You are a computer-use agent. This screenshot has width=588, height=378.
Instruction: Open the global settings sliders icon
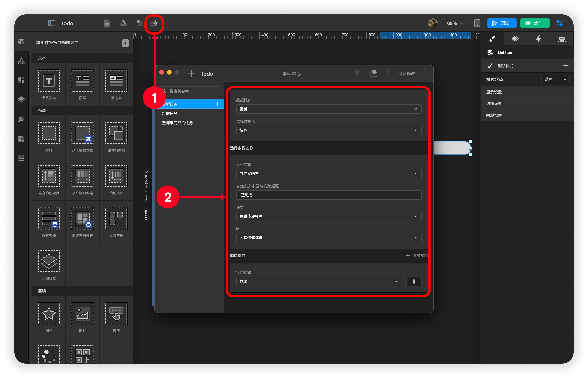[559, 23]
